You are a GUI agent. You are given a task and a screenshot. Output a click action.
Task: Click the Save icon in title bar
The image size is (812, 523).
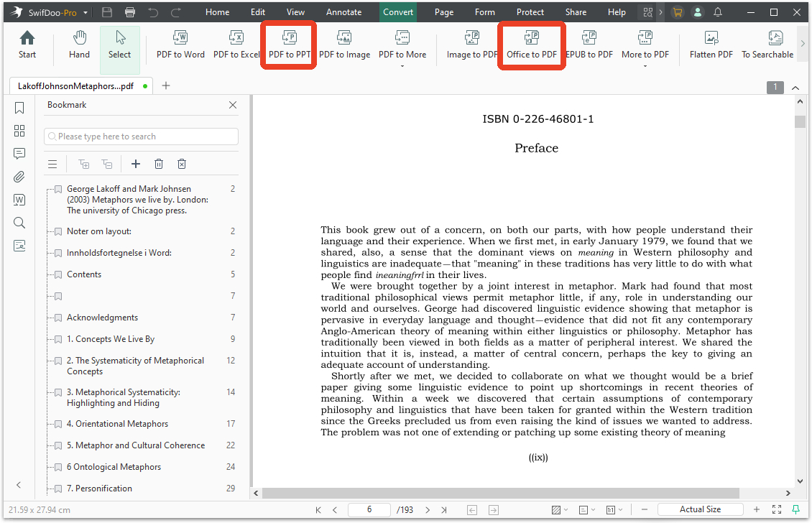(x=106, y=12)
